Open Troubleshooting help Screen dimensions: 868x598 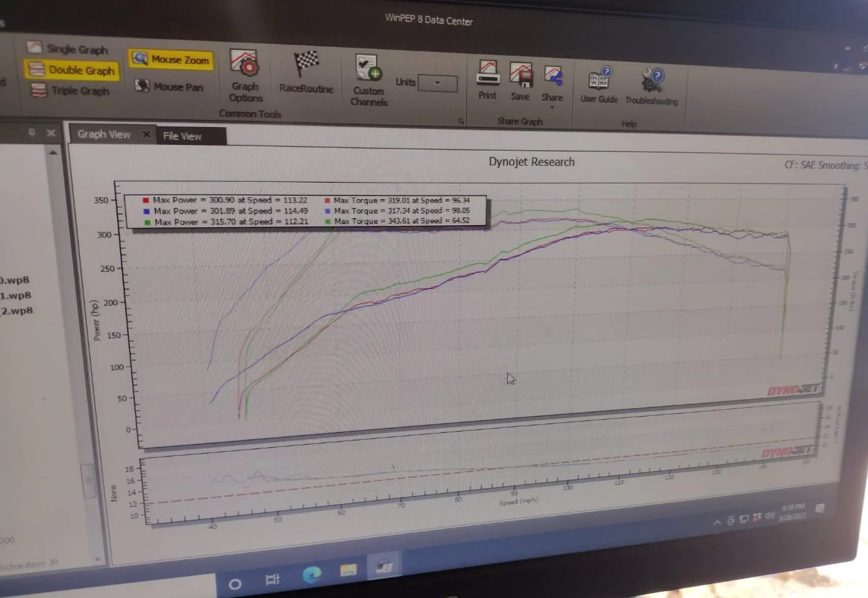click(x=651, y=87)
